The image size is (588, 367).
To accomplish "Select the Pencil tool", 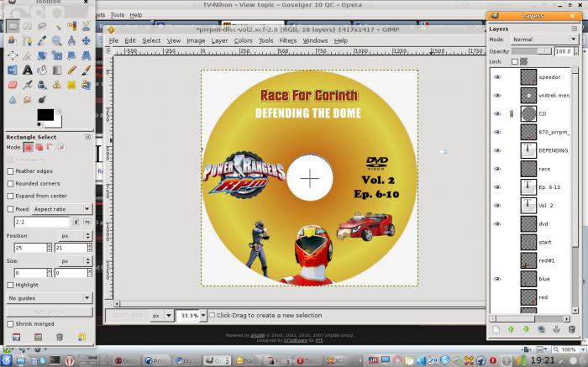I will point(71,70).
